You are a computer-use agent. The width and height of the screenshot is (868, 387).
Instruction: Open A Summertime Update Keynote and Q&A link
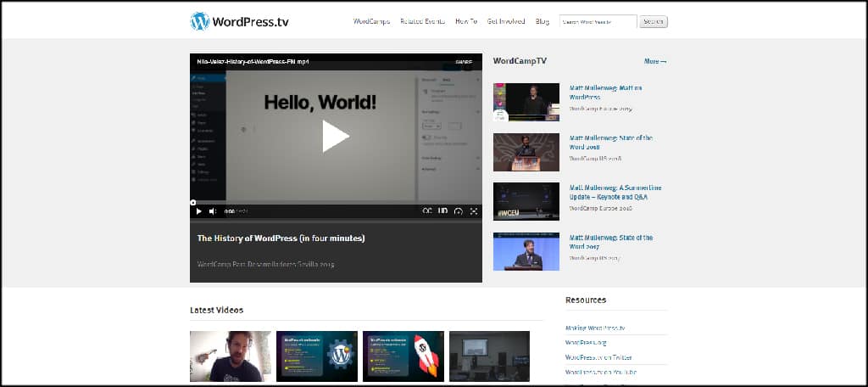pyautogui.click(x=615, y=192)
